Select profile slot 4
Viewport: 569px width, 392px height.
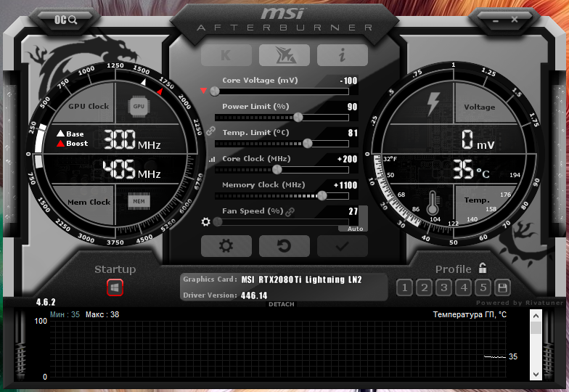pos(463,287)
